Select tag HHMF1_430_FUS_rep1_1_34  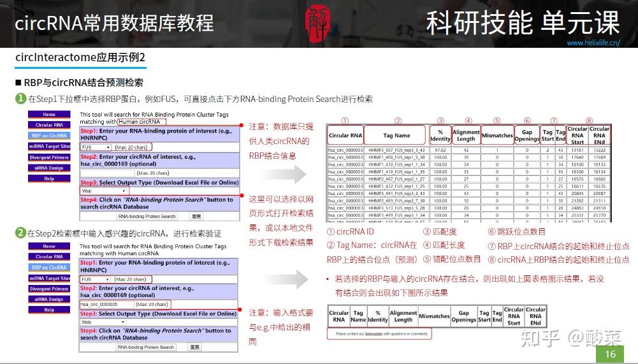pyautogui.click(x=396, y=164)
